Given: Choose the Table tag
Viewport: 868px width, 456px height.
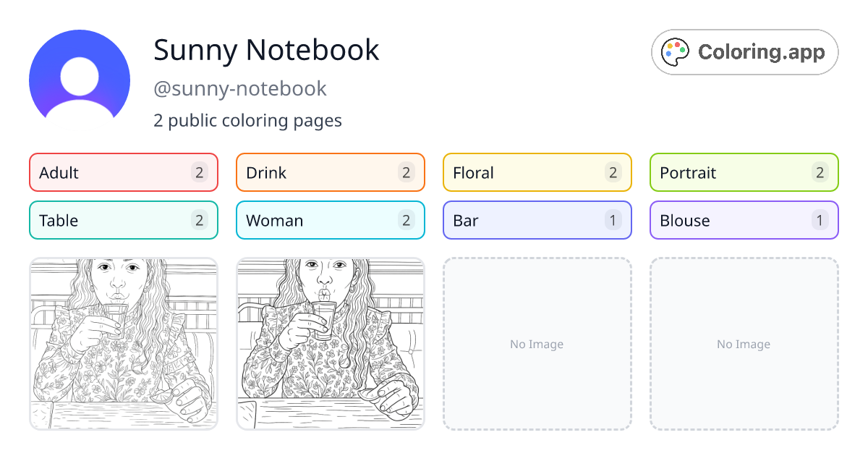Looking at the screenshot, I should pyautogui.click(x=124, y=220).
